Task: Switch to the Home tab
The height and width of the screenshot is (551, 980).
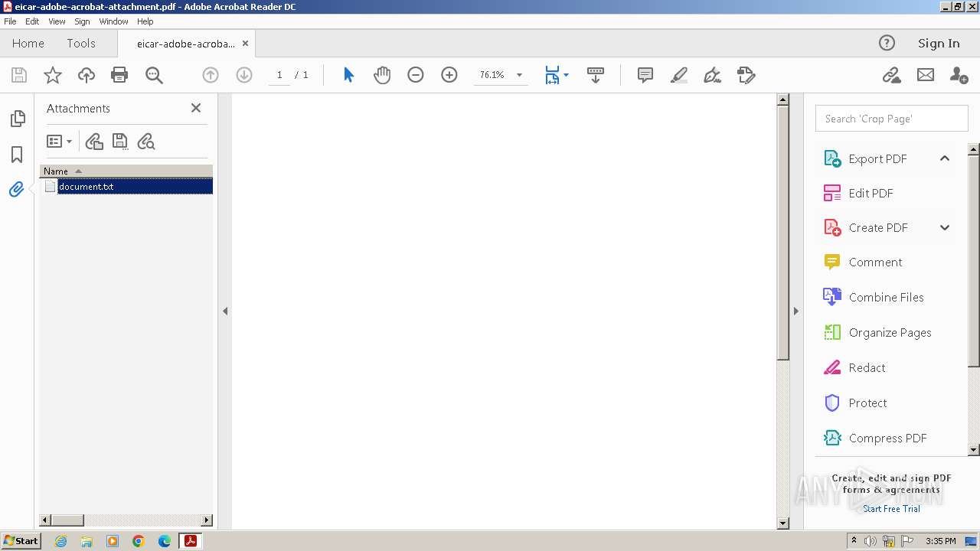Action: point(28,43)
